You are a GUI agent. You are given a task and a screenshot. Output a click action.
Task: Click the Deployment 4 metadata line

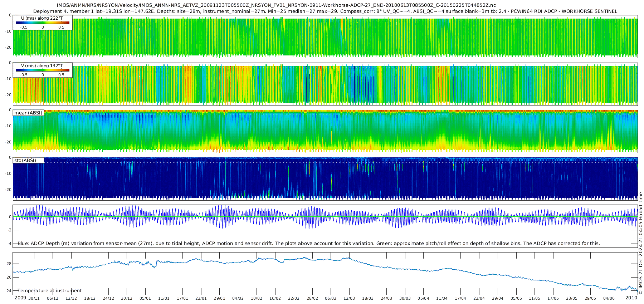coord(325,11)
